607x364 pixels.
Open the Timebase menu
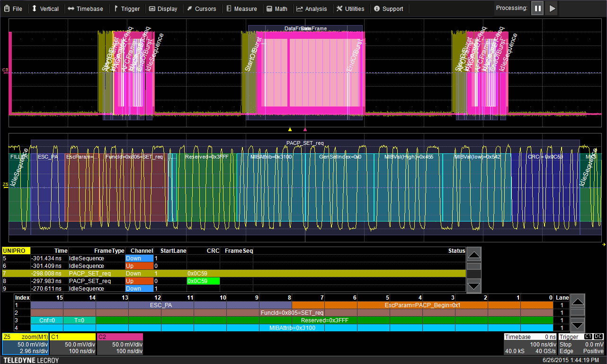(85, 9)
